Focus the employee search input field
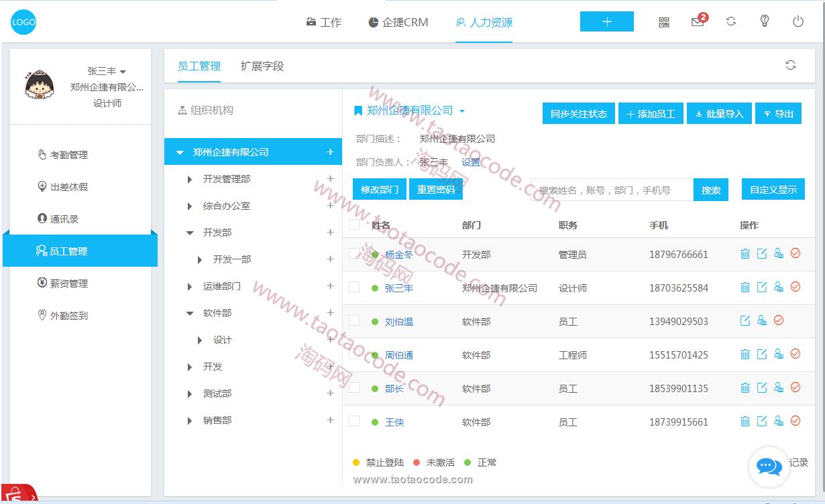The image size is (825, 504). point(610,190)
